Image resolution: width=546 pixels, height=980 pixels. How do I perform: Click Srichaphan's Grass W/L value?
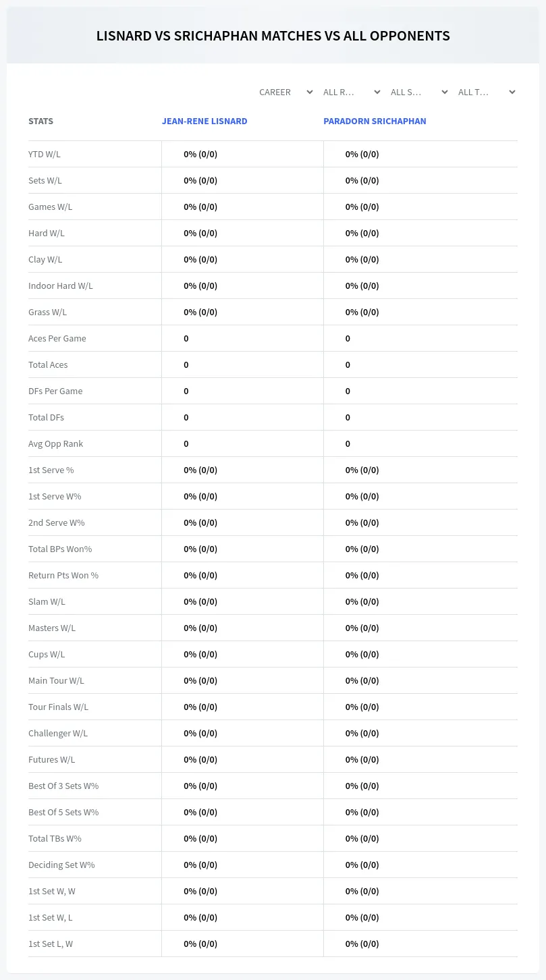tap(362, 312)
